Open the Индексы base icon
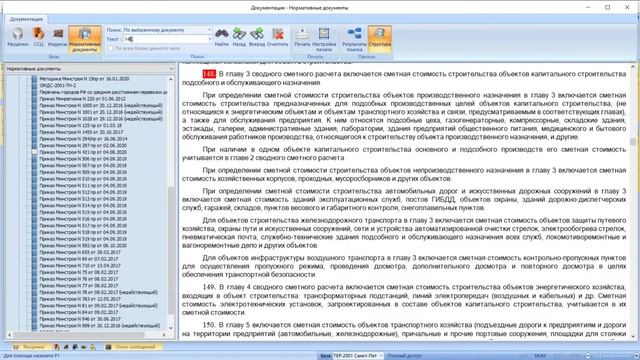The height and width of the screenshot is (360, 640). pyautogui.click(x=58, y=36)
